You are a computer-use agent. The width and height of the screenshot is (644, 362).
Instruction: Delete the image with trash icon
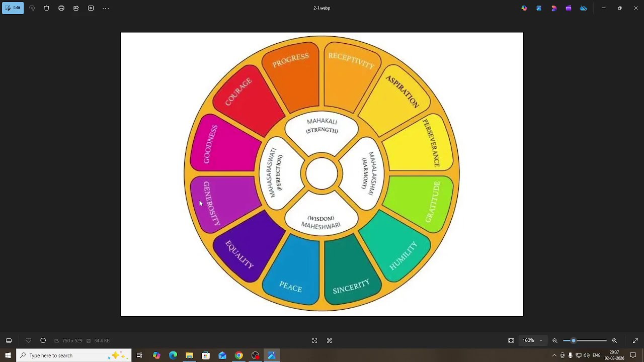(x=47, y=8)
